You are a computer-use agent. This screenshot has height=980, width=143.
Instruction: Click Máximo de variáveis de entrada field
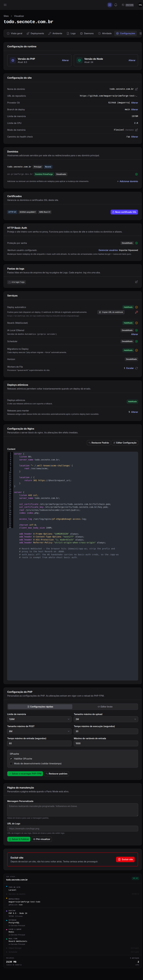[x=106, y=743]
